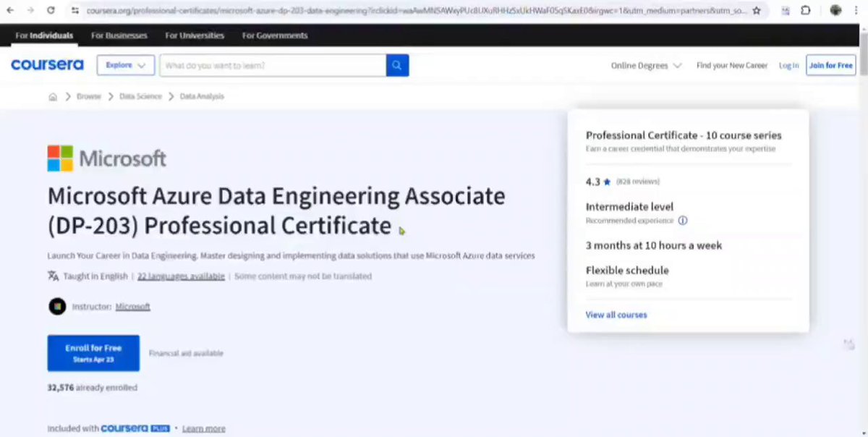Viewport: 868px width, 437px height.
Task: Open the Explore dropdown
Action: [126, 65]
